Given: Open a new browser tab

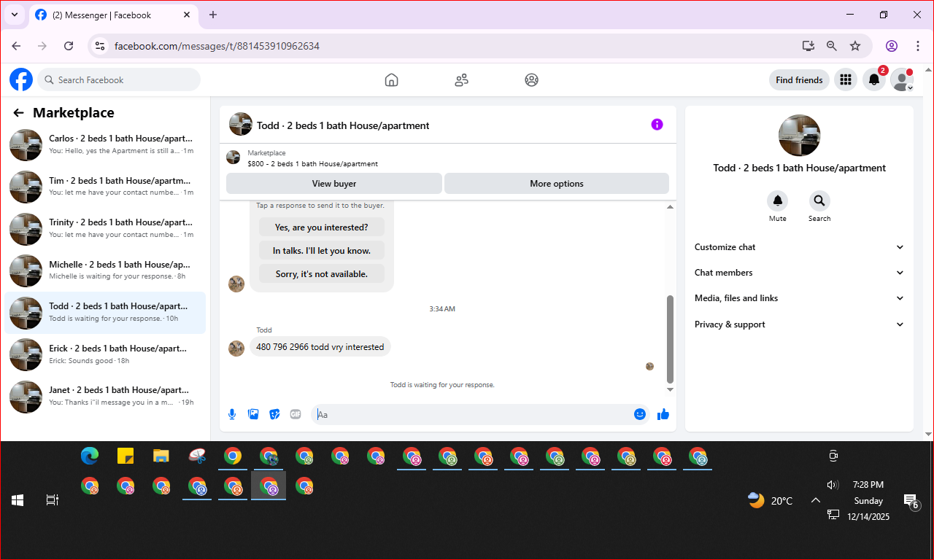Looking at the screenshot, I should point(213,15).
